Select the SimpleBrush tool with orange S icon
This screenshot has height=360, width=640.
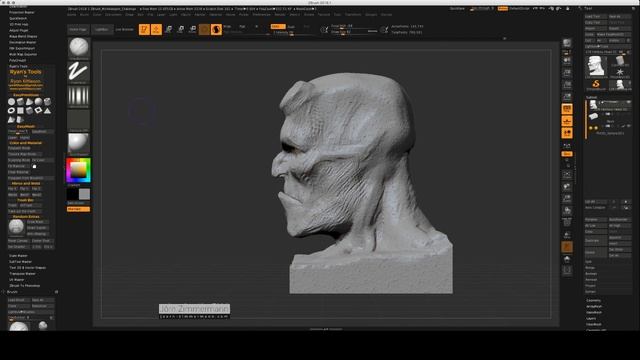point(596,84)
